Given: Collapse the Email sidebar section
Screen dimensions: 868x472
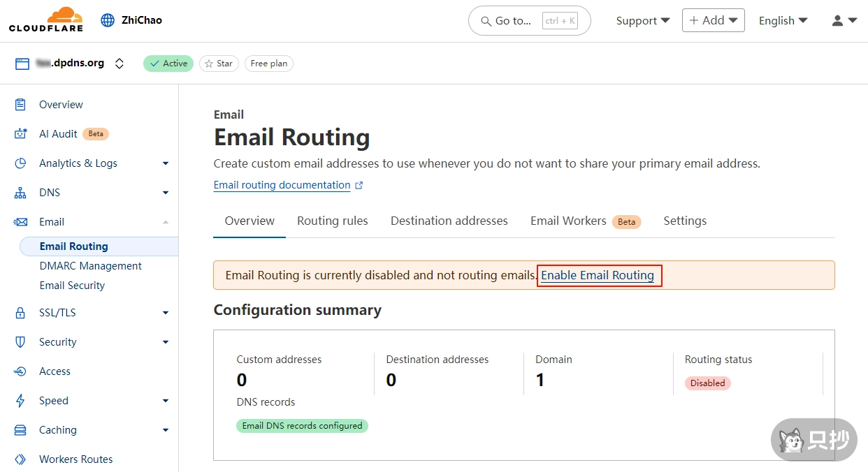Looking at the screenshot, I should (x=165, y=222).
